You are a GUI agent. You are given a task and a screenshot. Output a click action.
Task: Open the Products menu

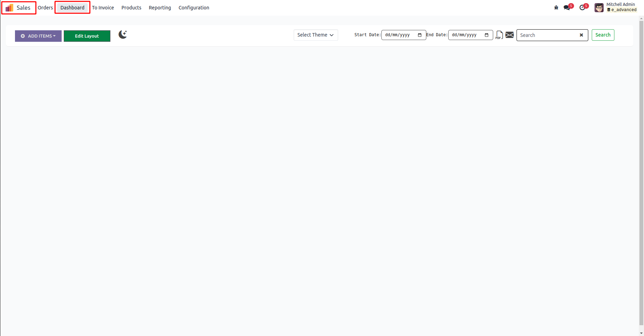pos(131,8)
